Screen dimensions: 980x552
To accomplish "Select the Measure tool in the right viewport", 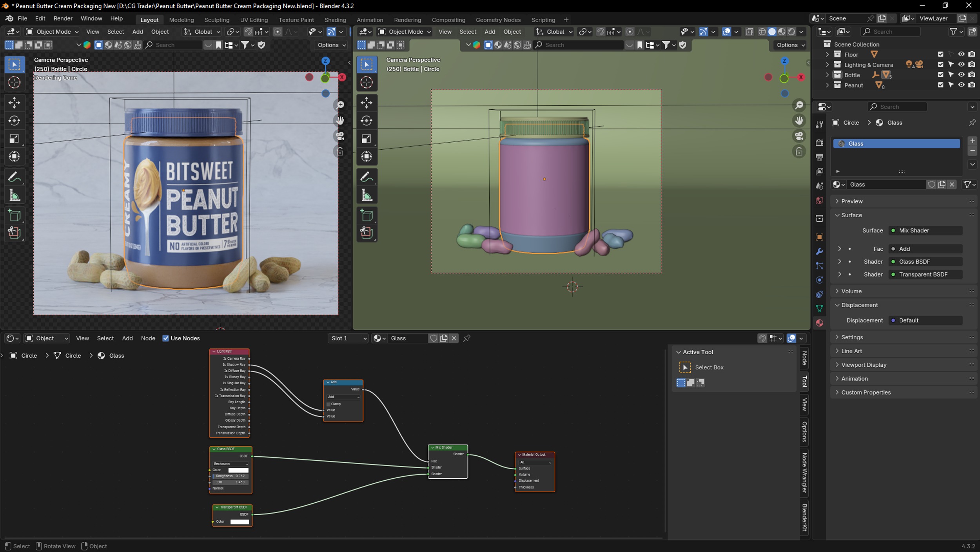I will tap(367, 195).
